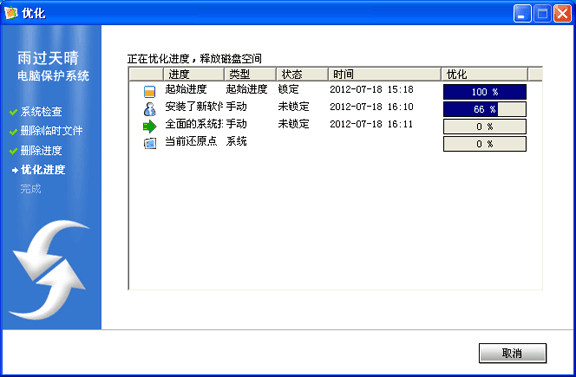Click the time 2012-07-18 15:18
Viewport: 576px width, 377px height.
click(371, 89)
